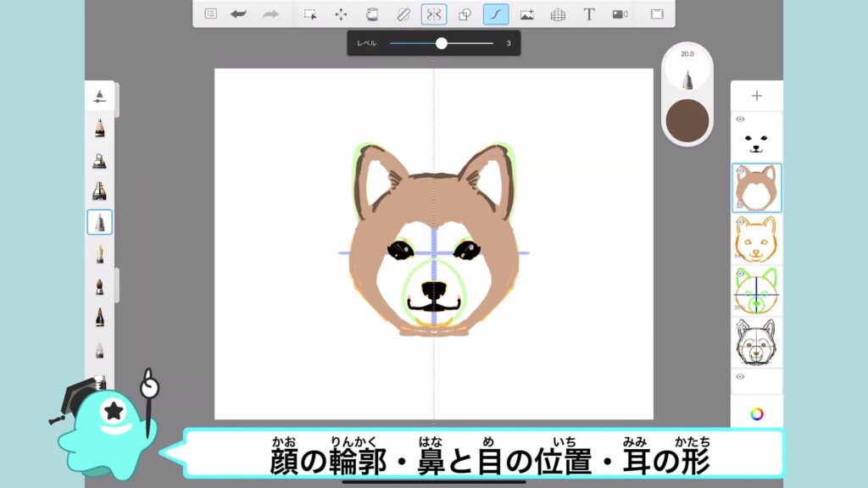
Task: Select the rectangular selection tool
Action: pos(310,14)
